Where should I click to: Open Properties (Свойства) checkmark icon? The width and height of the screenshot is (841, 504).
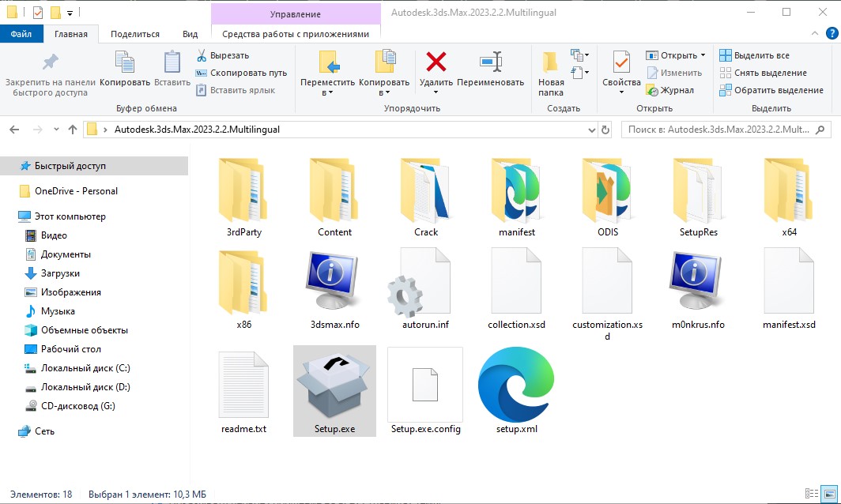click(x=621, y=62)
